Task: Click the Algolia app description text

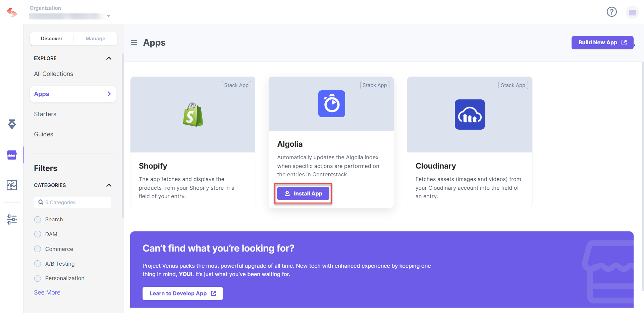Action: pyautogui.click(x=328, y=166)
